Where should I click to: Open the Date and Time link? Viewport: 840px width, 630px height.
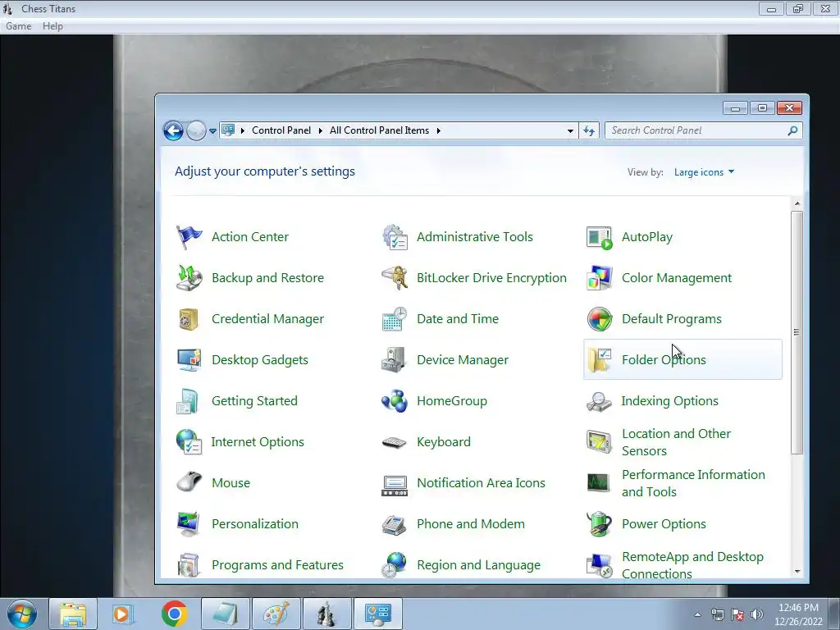(x=458, y=319)
